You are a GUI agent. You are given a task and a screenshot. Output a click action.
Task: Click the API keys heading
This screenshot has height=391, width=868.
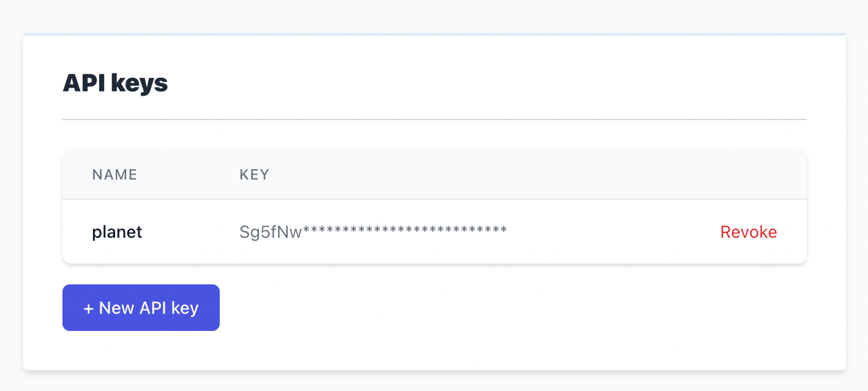115,83
